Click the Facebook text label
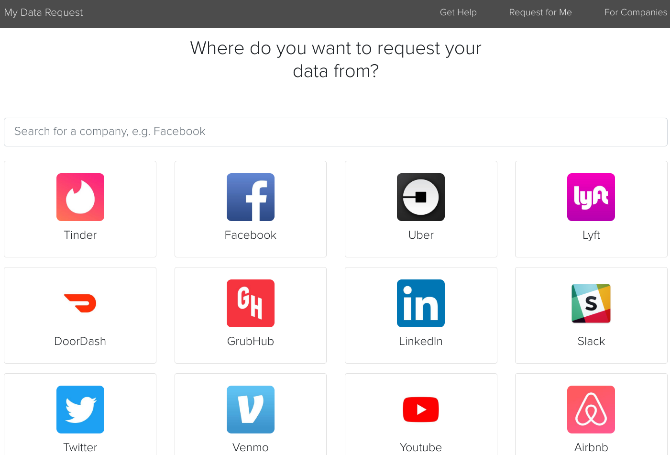The width and height of the screenshot is (670, 455). pyautogui.click(x=250, y=235)
